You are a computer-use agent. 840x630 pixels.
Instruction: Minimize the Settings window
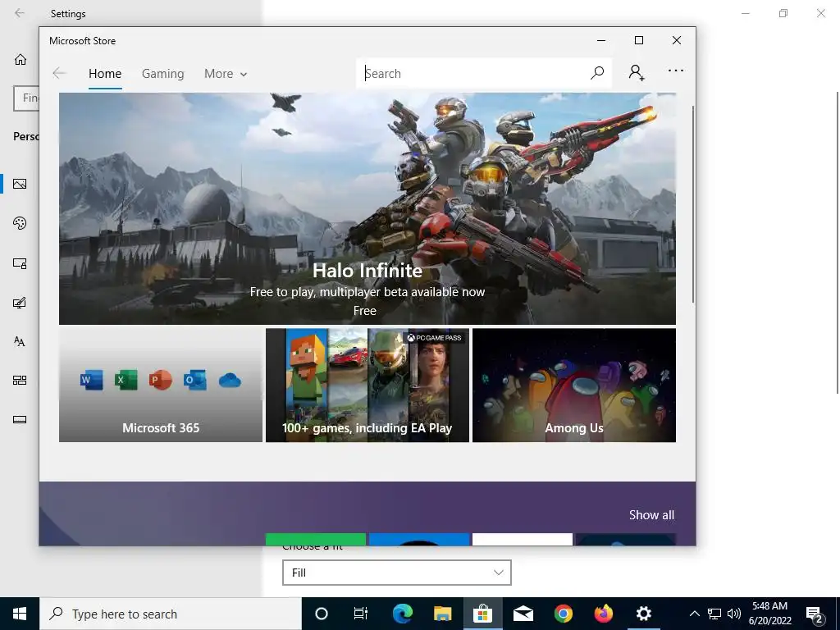click(745, 13)
